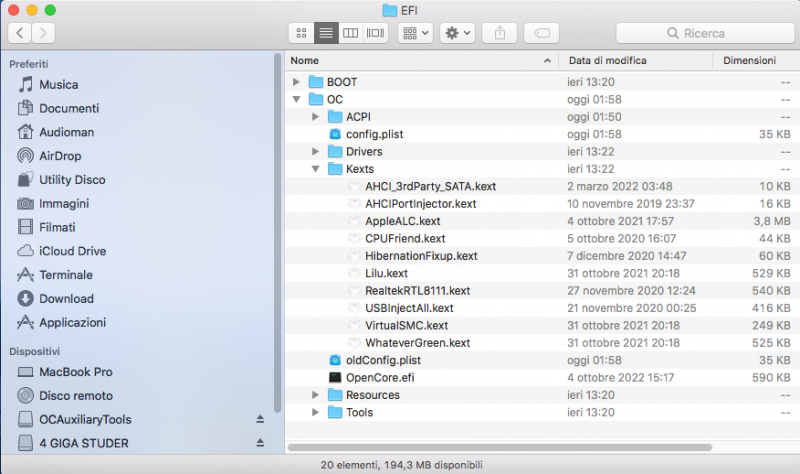The width and height of the screenshot is (800, 474).
Task: Expand the Drivers folder
Action: click(x=315, y=152)
